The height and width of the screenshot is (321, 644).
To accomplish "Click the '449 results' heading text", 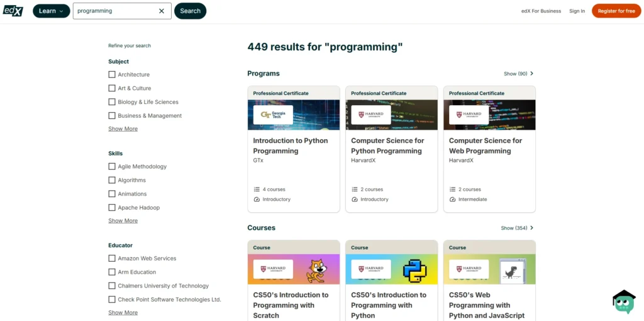I will [325, 47].
